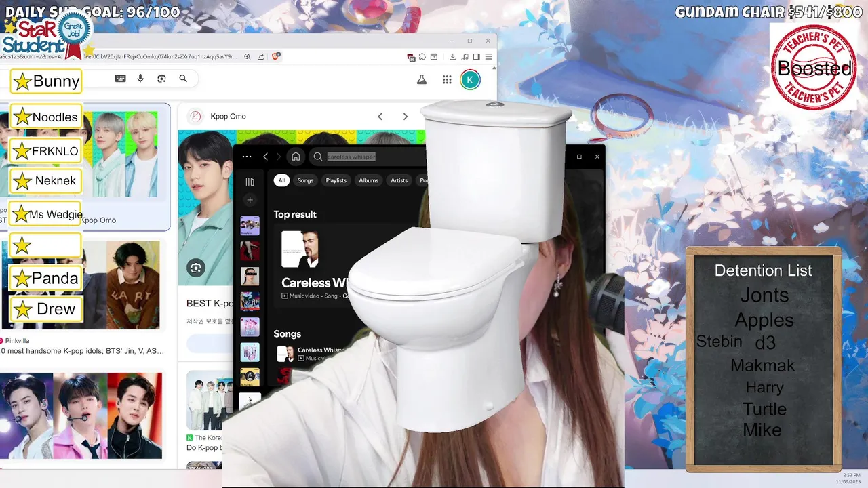Click Spotify search magnifier icon
This screenshot has width=868, height=488.
[x=317, y=157]
